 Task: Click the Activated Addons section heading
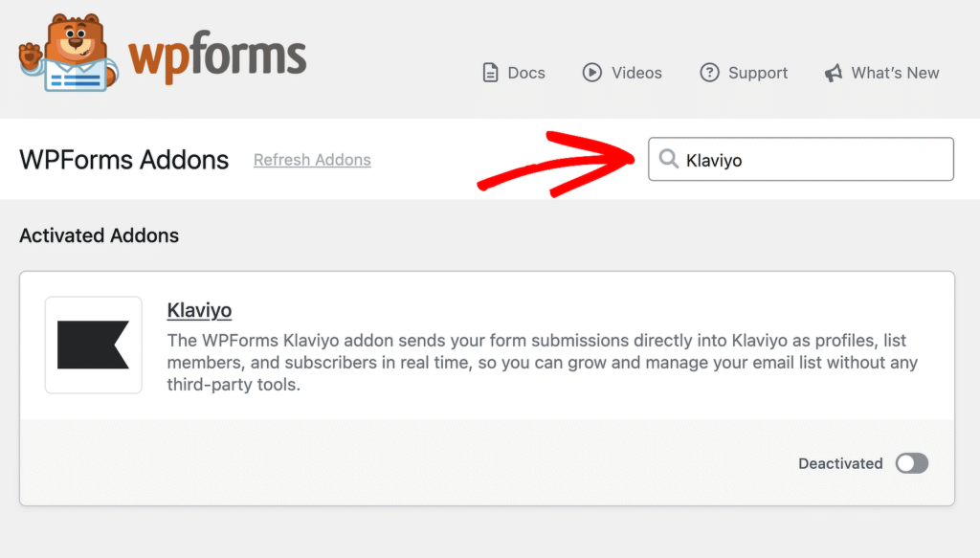99,235
